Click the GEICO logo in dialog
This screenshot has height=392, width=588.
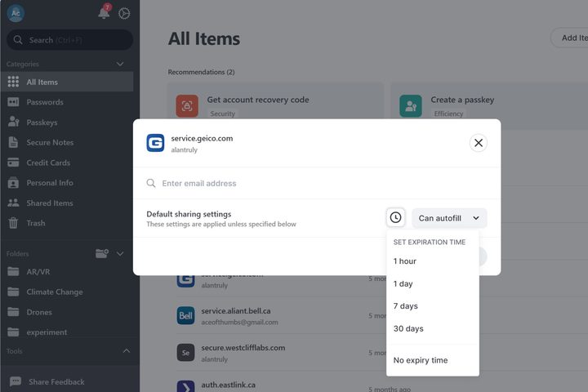(x=155, y=143)
